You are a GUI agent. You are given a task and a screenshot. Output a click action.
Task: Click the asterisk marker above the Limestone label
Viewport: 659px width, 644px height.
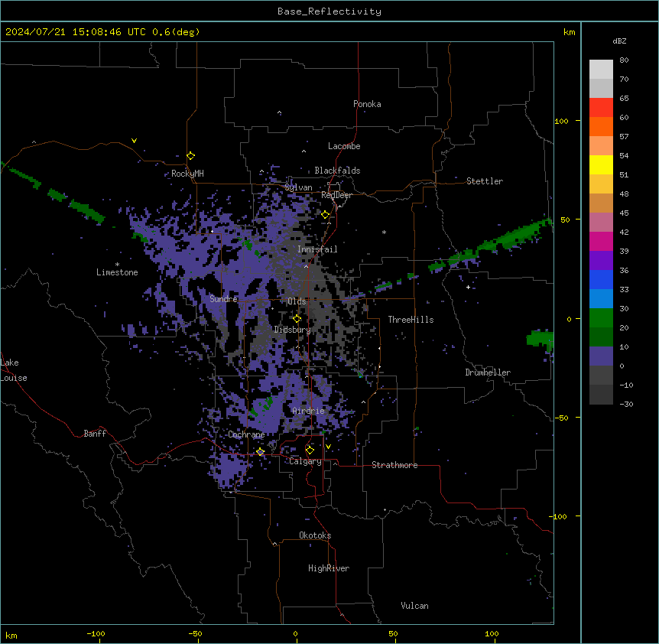(x=117, y=264)
